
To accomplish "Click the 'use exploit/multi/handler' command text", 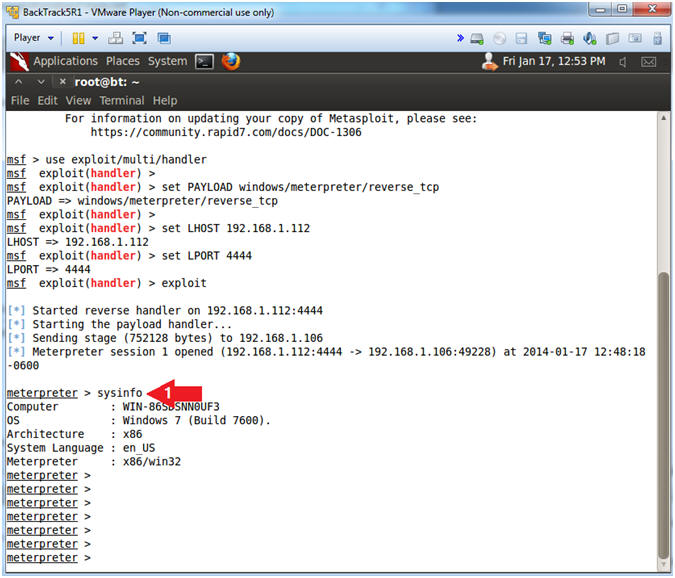I will pyautogui.click(x=126, y=160).
